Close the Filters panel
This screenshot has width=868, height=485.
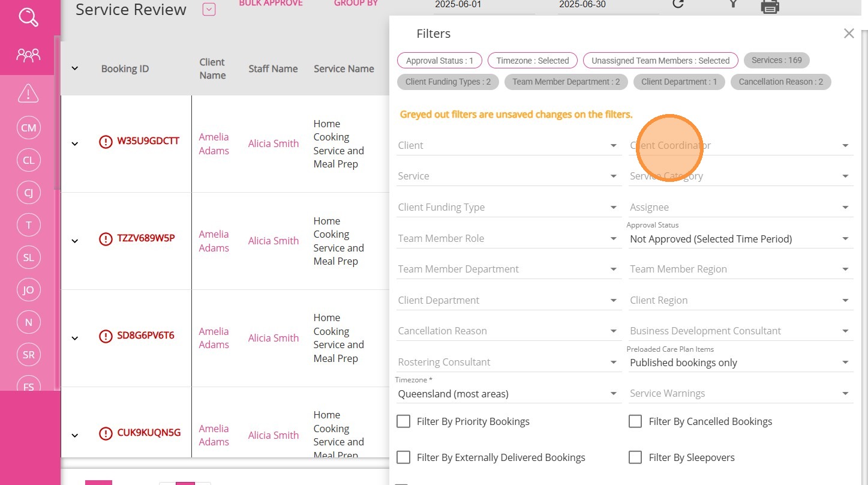tap(848, 34)
